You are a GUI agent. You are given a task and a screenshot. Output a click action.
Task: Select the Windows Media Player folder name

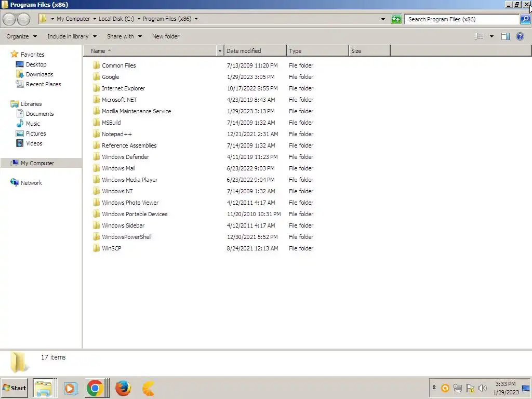tap(129, 179)
